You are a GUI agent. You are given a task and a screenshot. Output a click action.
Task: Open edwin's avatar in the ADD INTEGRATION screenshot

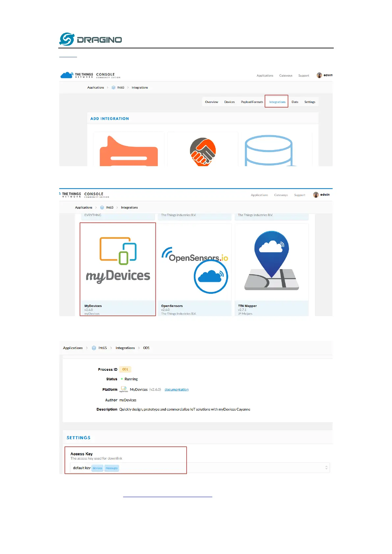tap(319, 75)
